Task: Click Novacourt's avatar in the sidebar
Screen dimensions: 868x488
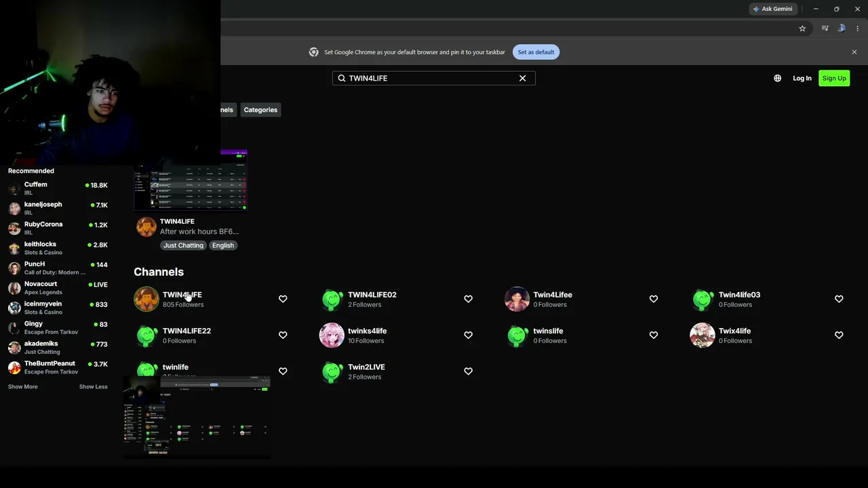Action: coord(14,288)
